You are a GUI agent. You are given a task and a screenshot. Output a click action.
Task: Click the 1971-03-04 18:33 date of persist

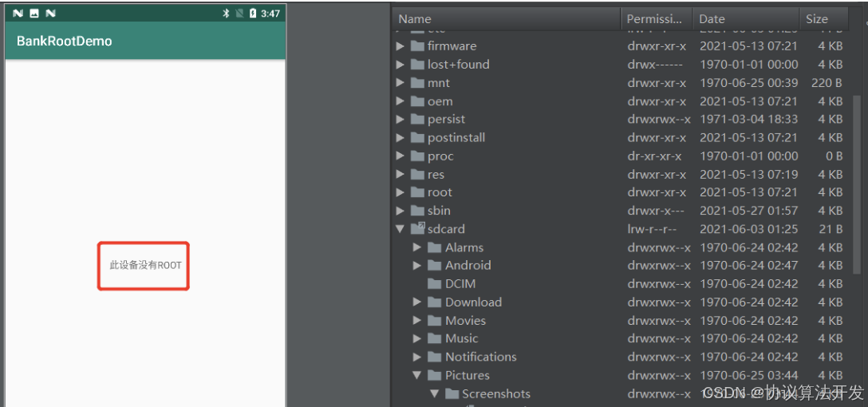tap(749, 120)
